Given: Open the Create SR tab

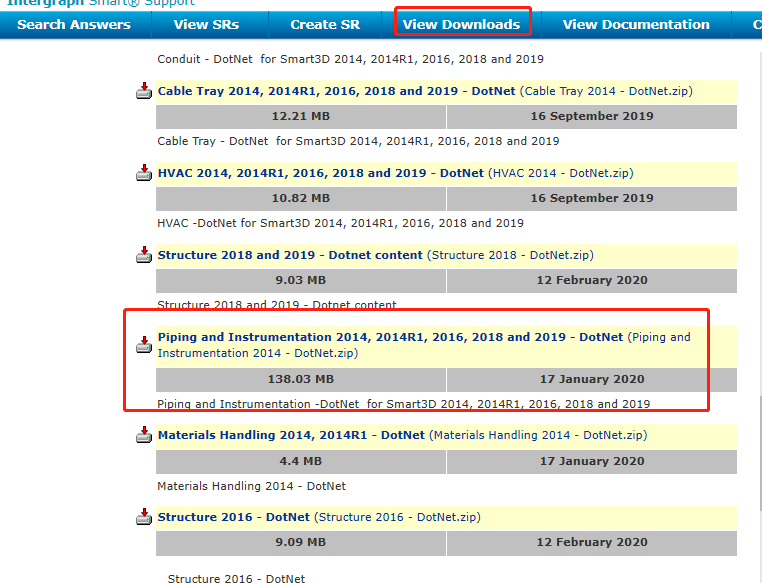Looking at the screenshot, I should [325, 24].
